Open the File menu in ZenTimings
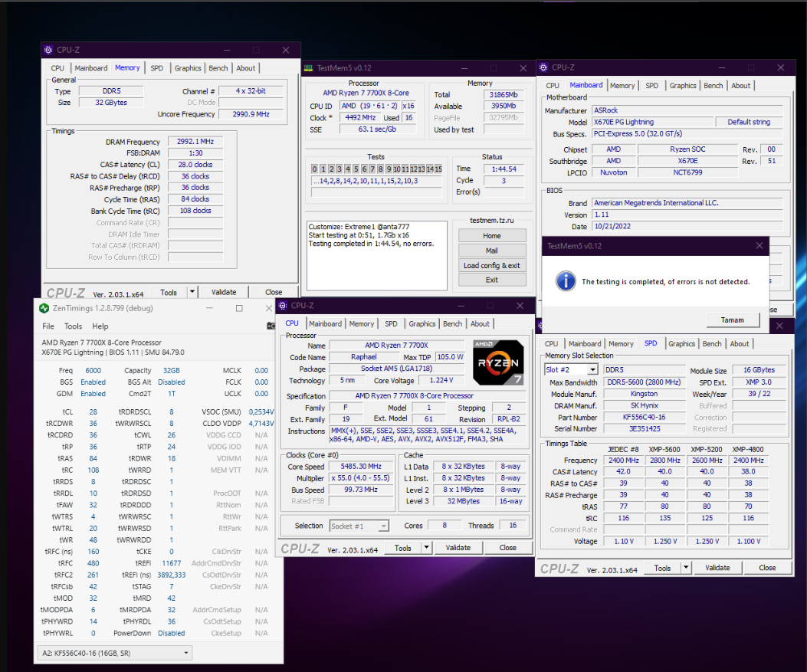 pos(48,326)
